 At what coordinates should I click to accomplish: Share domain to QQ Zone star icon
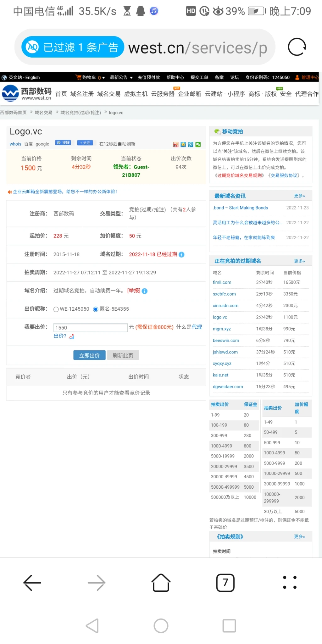(183, 144)
